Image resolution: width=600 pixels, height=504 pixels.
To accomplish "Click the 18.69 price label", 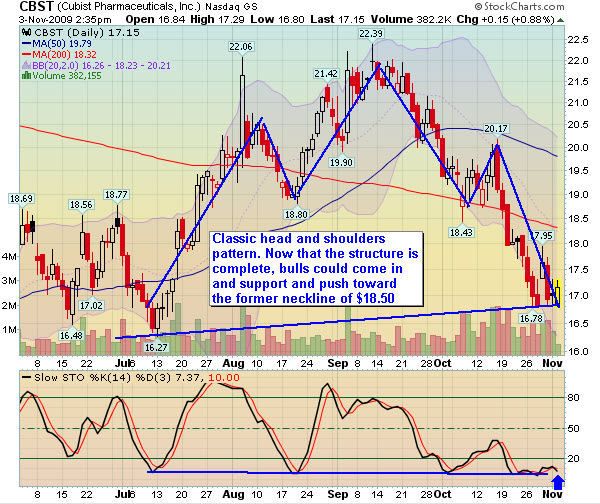I will tap(21, 199).
